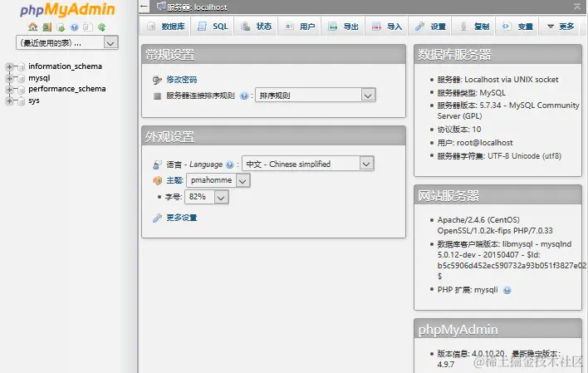The height and width of the screenshot is (373, 588).
Task: Click the key icon beside 修改密码
Action: coord(157,80)
